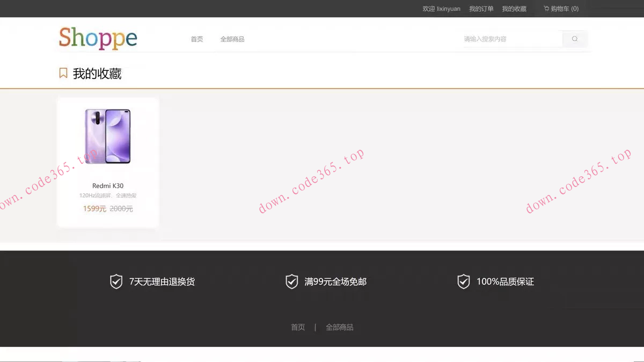The height and width of the screenshot is (362, 644).
Task: Open 我的订单 from the top bar
Action: coord(481,9)
